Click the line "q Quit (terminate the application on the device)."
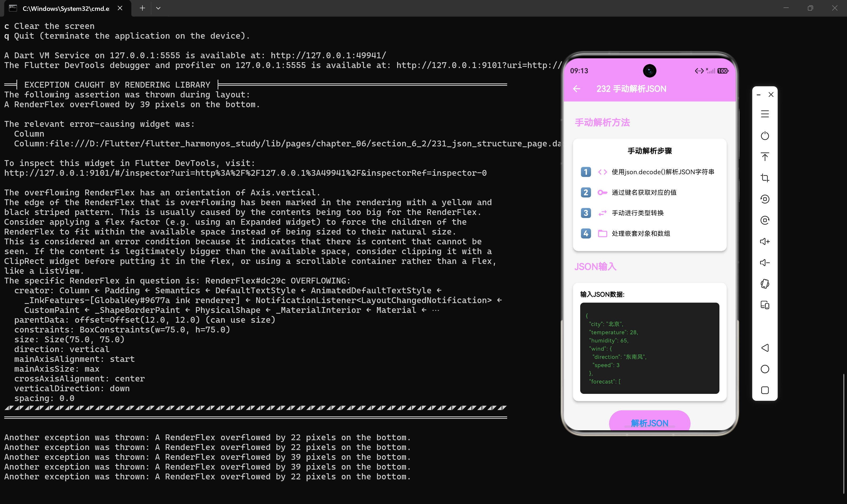This screenshot has width=847, height=504. [x=127, y=36]
